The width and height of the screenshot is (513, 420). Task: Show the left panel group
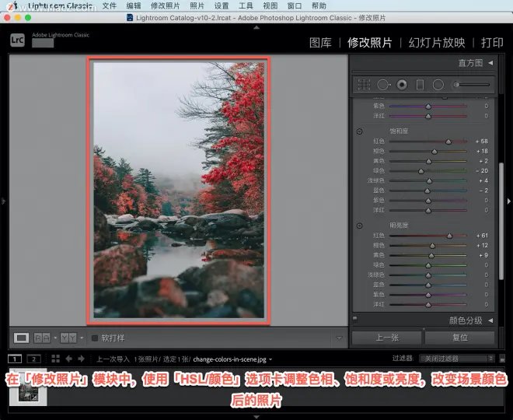(3, 201)
